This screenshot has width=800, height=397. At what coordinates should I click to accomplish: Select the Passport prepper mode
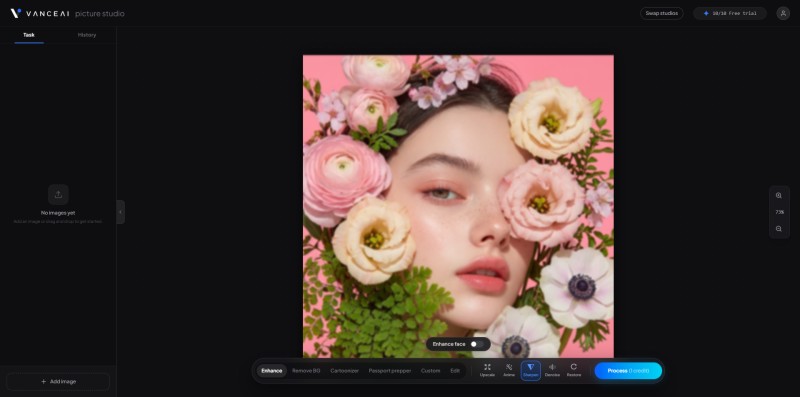point(390,370)
